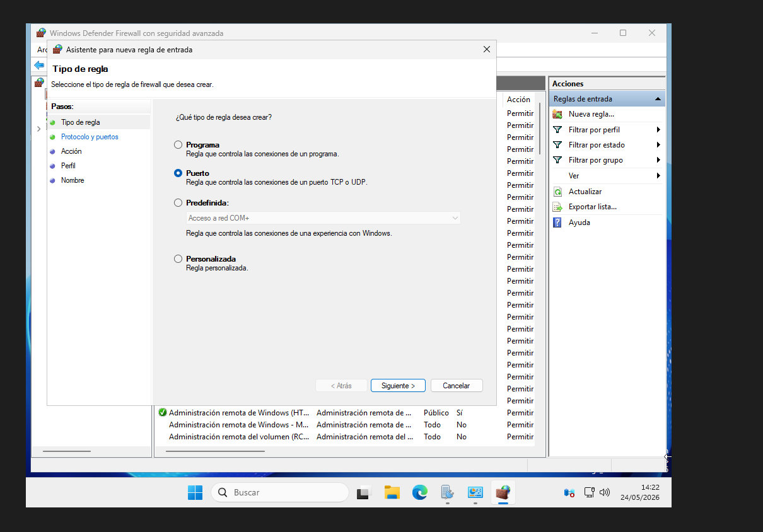Select the Administración remota del volumen (RC... rule

[239, 437]
